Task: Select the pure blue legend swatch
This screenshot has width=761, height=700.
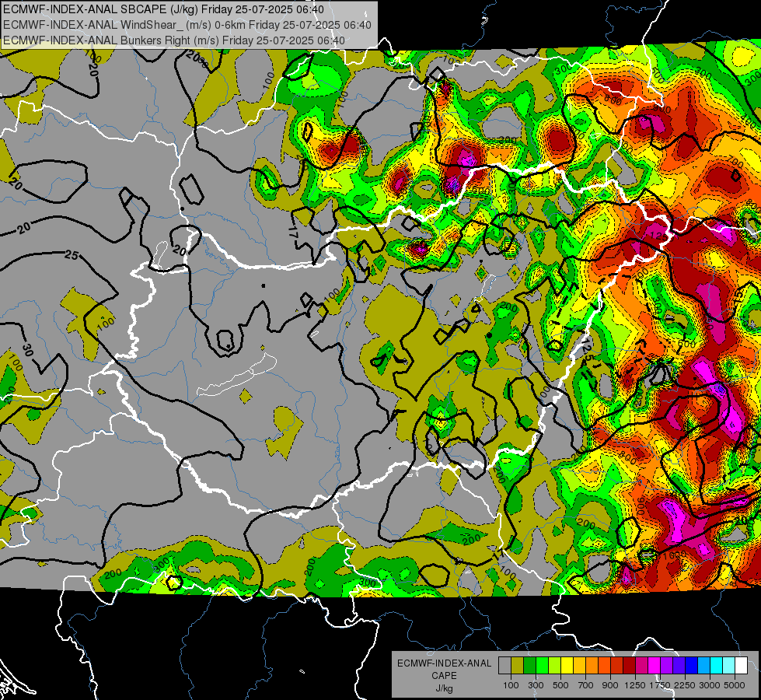Action: pos(692,666)
